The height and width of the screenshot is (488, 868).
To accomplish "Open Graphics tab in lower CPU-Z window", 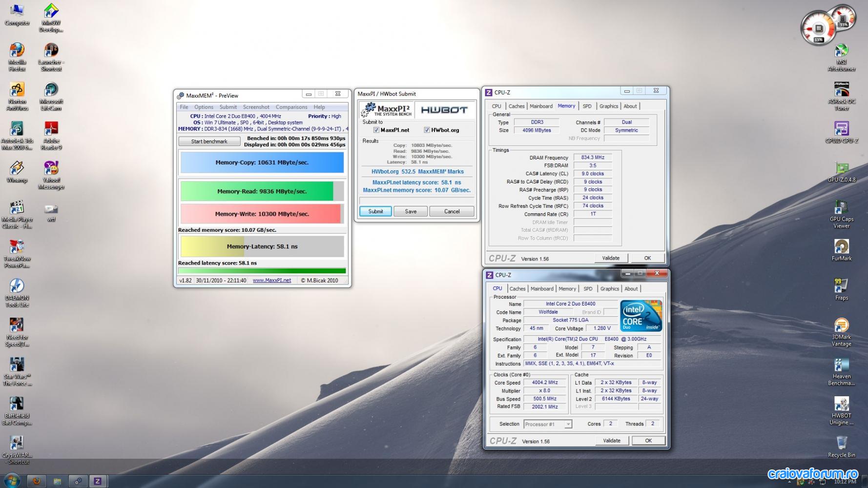I will point(610,289).
